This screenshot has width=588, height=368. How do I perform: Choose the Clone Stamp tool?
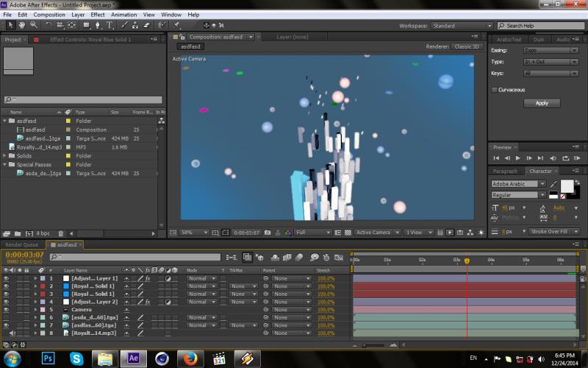(135, 25)
